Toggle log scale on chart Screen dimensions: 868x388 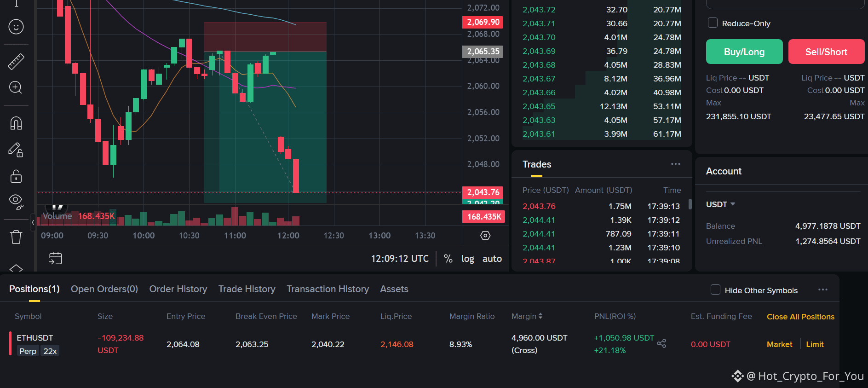[467, 259]
